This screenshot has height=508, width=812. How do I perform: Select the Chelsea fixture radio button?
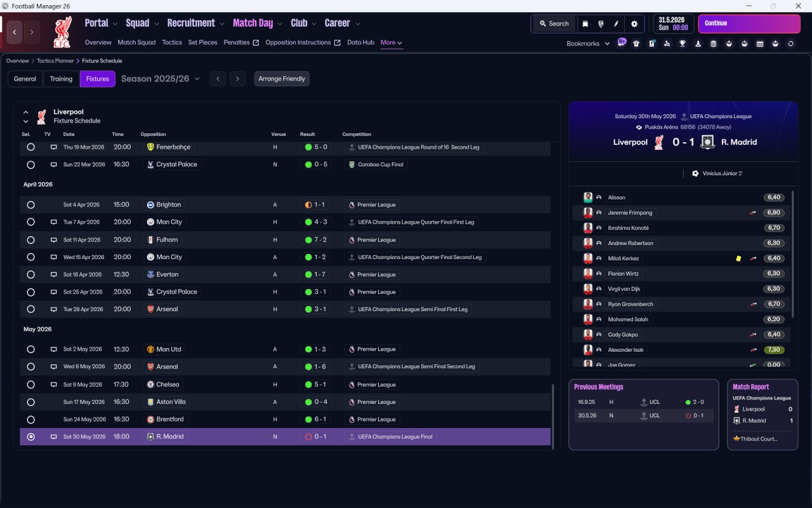pos(30,384)
